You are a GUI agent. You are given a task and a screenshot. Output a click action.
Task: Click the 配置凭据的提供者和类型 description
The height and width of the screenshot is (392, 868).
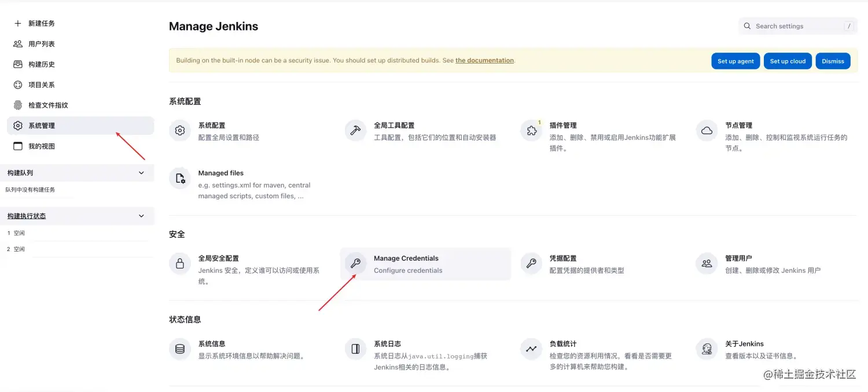click(x=587, y=271)
